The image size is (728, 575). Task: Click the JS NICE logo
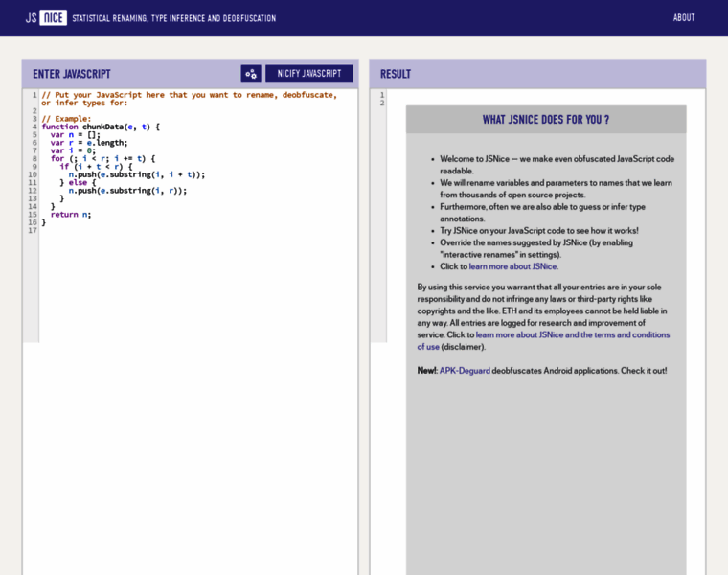pos(46,18)
